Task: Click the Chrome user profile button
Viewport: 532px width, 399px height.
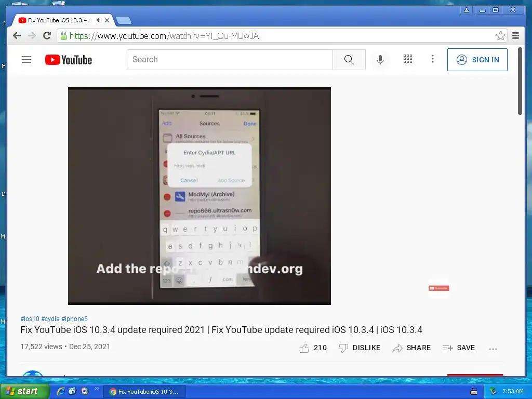Action: point(467,10)
